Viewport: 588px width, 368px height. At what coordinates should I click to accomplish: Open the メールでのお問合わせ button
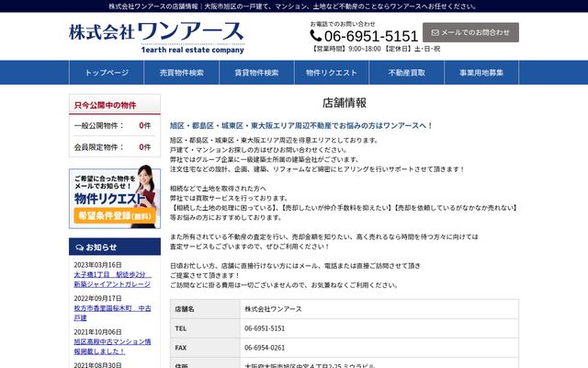tap(470, 32)
